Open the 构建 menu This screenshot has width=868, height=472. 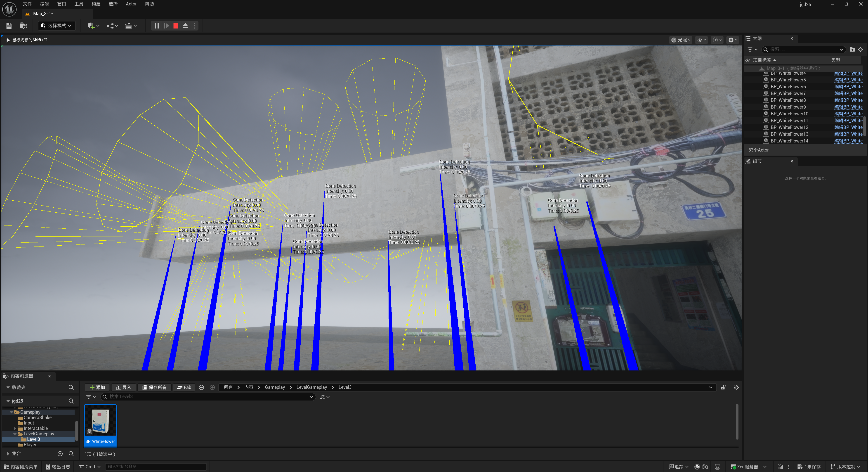tap(96, 4)
